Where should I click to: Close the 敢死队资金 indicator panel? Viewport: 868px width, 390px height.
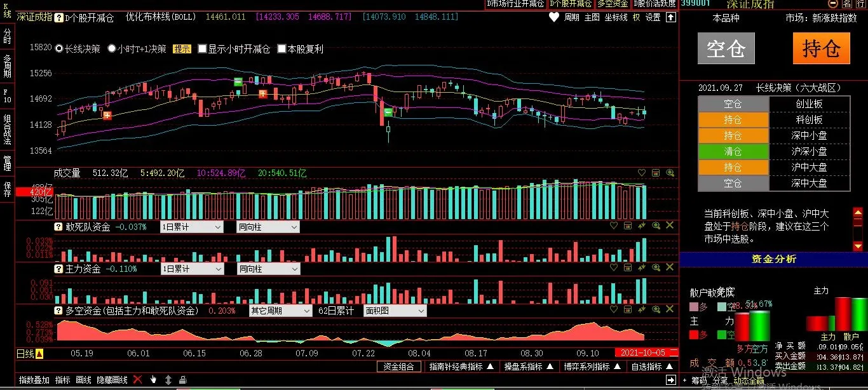(x=670, y=225)
